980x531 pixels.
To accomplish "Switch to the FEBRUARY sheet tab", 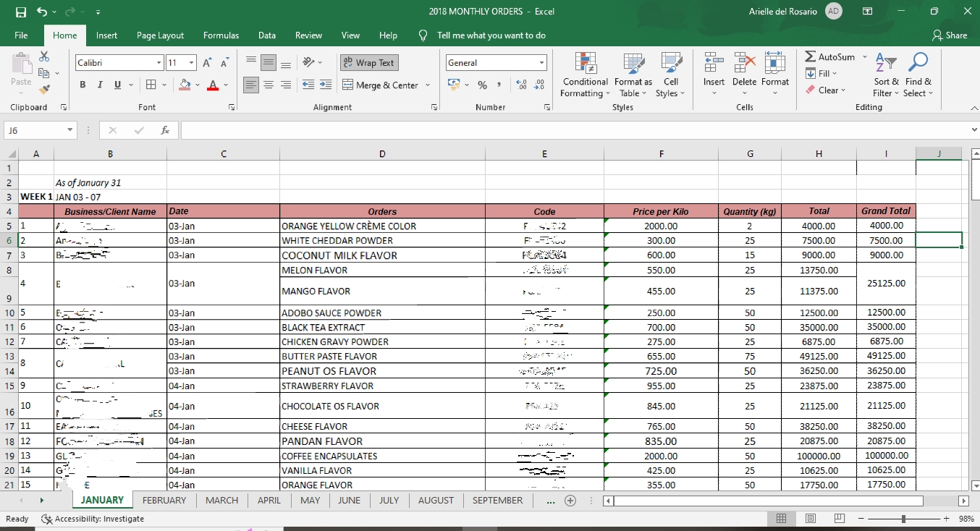I will point(164,501).
